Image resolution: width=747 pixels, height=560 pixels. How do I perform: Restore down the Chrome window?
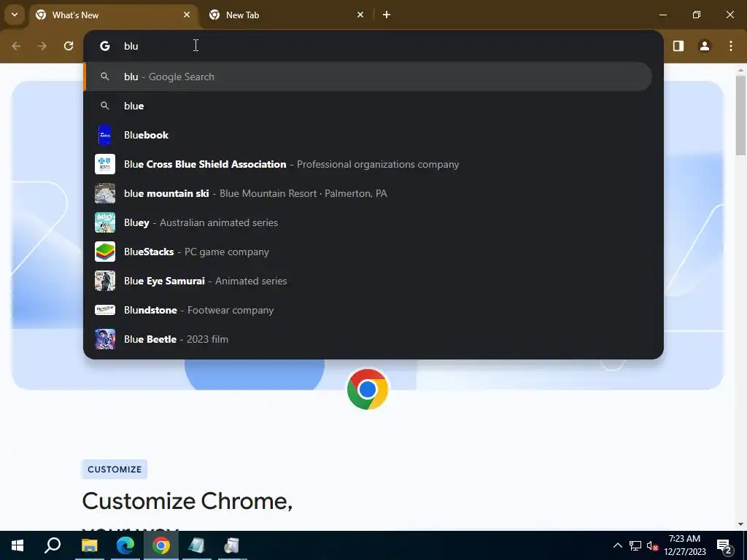[x=697, y=15]
